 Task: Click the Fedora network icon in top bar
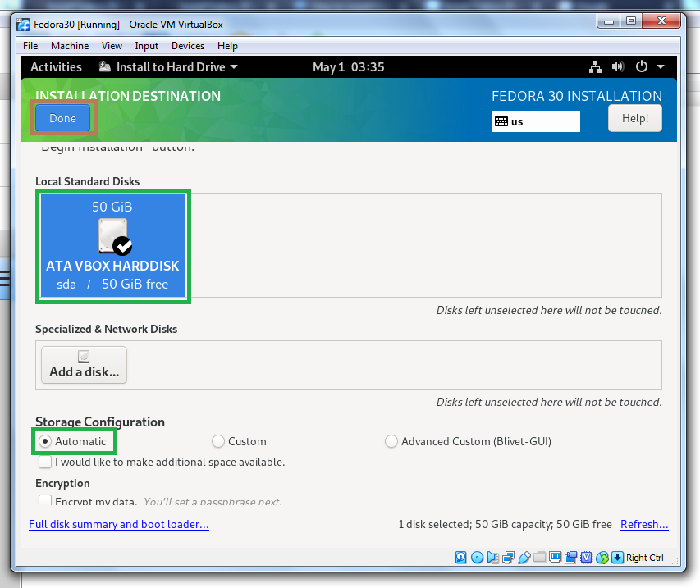click(x=595, y=67)
